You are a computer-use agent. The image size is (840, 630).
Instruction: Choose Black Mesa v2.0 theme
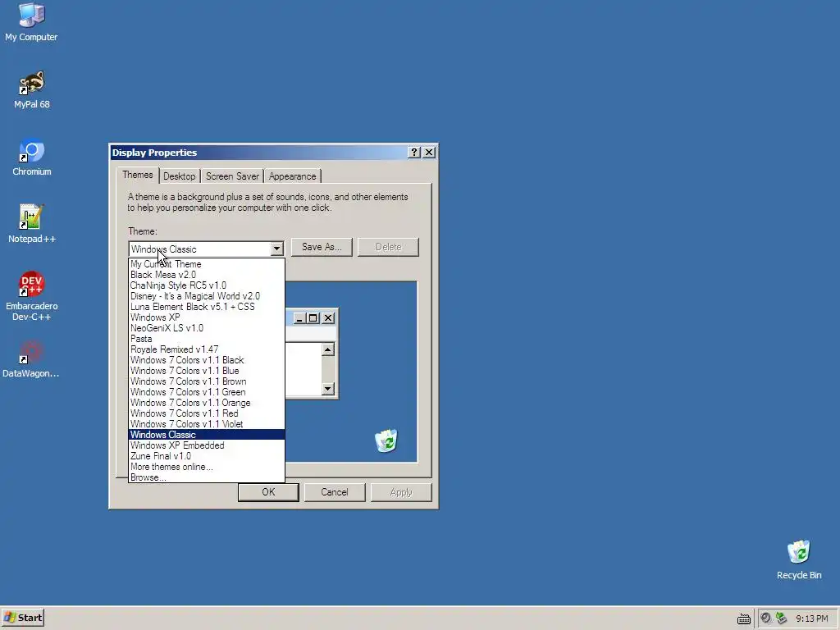click(x=207, y=275)
